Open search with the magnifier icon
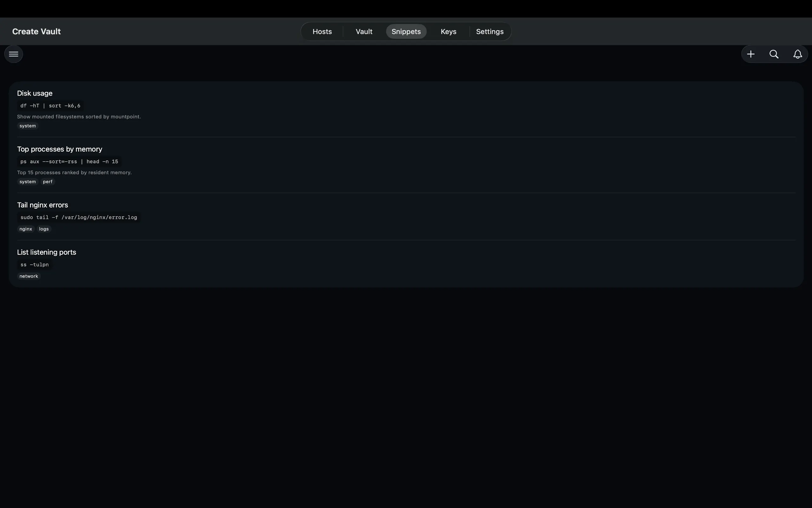Viewport: 812px width, 508px height. pyautogui.click(x=774, y=54)
